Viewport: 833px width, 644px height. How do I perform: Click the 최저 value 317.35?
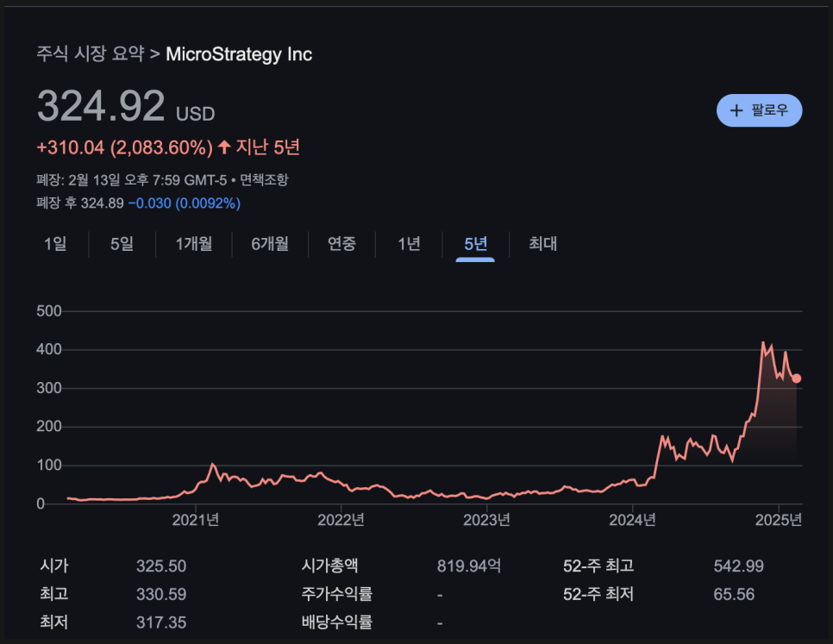161,622
